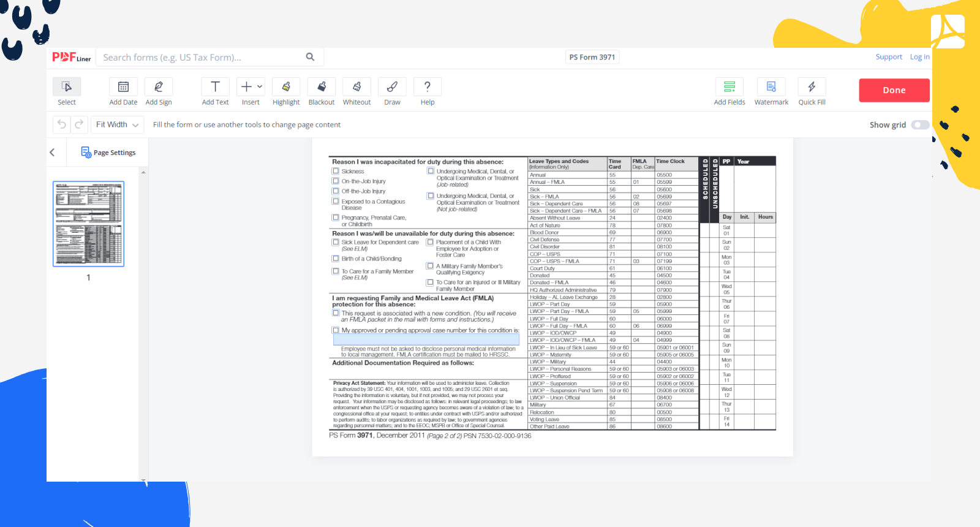Image resolution: width=980 pixels, height=527 pixels.
Task: Apply a Watermark to the document
Action: tap(771, 87)
